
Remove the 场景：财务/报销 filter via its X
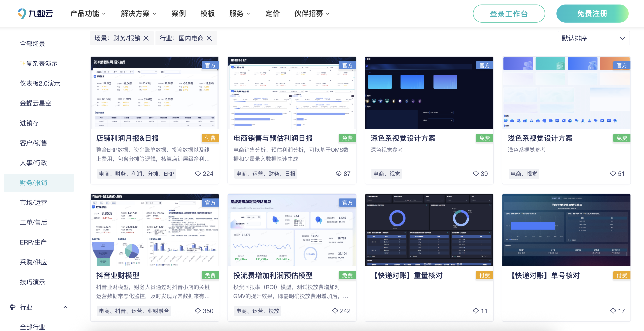pos(146,38)
